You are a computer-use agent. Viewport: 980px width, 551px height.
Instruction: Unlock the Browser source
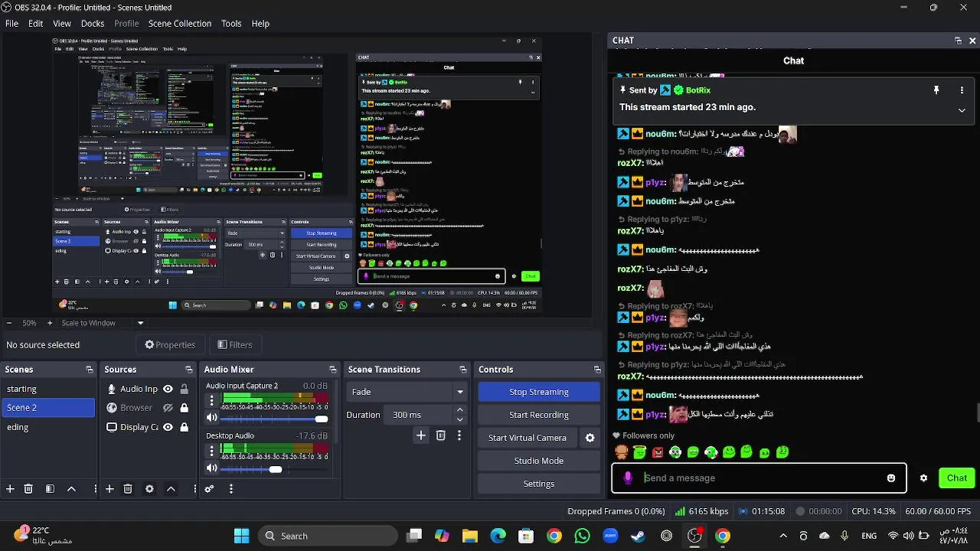[184, 408]
